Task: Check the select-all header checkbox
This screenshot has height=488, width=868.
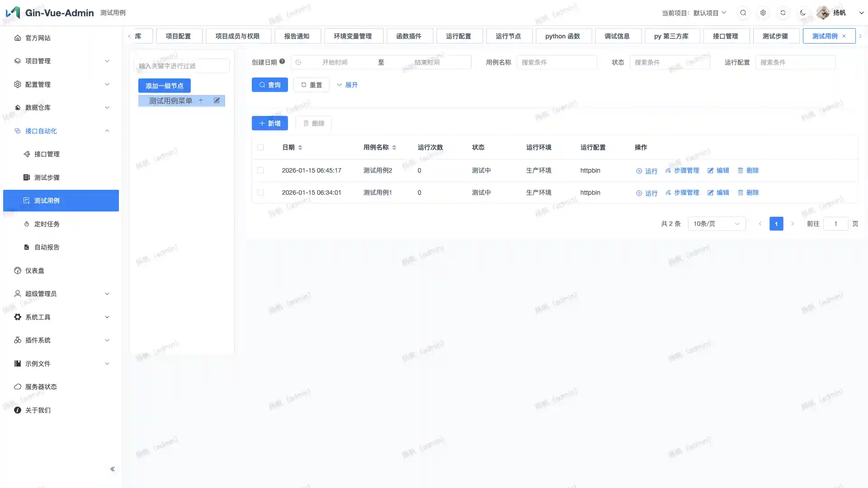Action: (x=260, y=147)
